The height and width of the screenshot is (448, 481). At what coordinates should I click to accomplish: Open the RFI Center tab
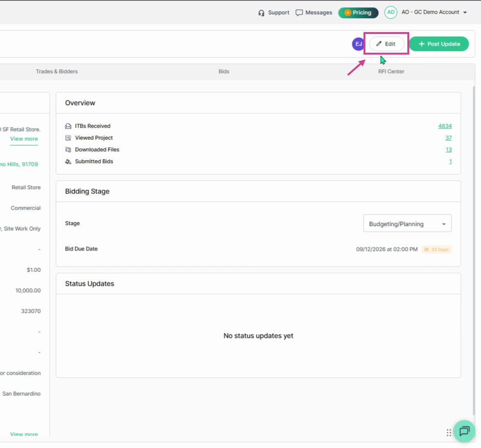(x=391, y=71)
